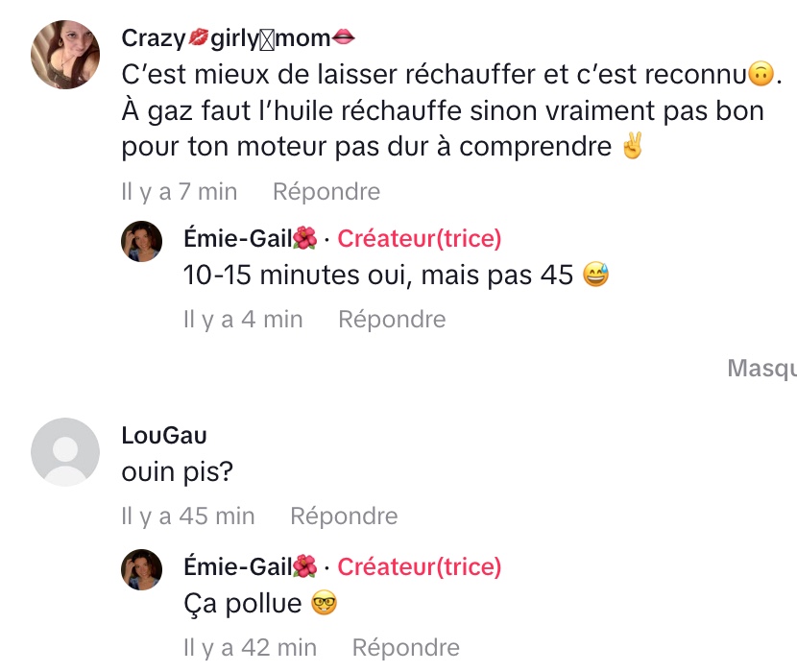Select the "Ça pollue" reply text
This screenshot has height=672, width=797.
pyautogui.click(x=244, y=605)
